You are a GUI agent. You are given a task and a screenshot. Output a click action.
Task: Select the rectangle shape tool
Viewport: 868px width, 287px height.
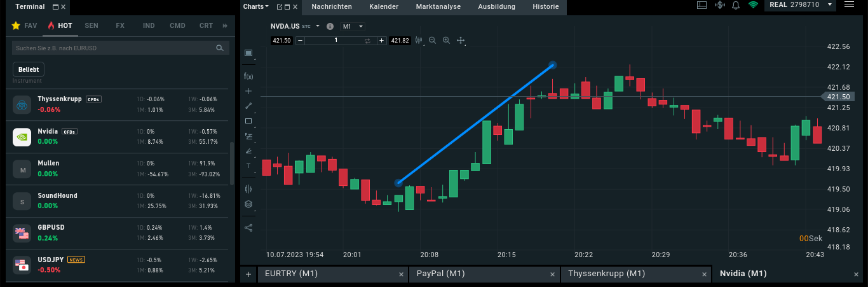point(248,121)
